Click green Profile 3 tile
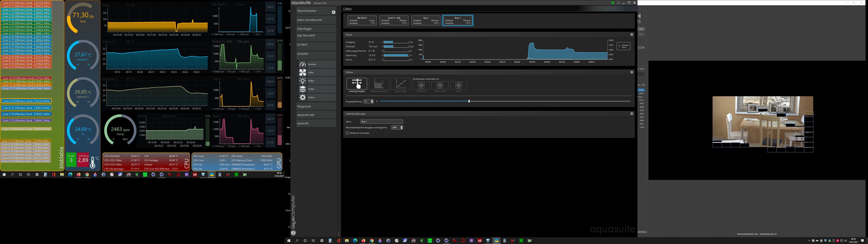The height and width of the screenshot is (244, 868). click(71, 159)
